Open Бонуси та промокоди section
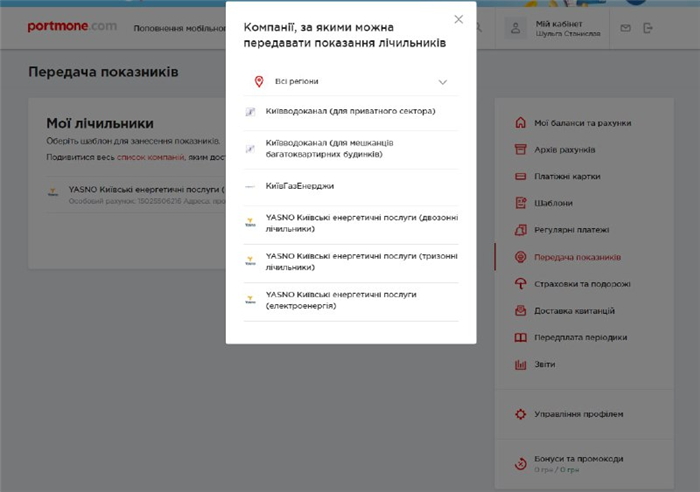 tap(579, 459)
